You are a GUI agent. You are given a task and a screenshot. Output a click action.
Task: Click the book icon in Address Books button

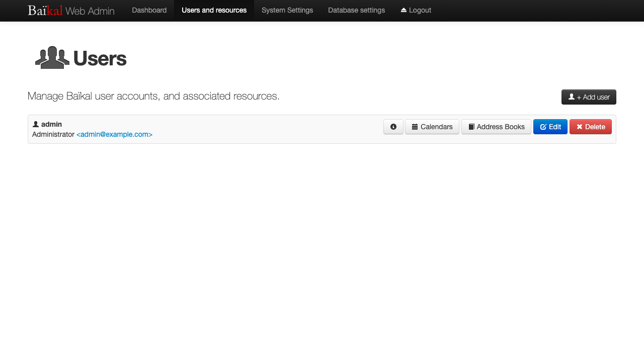click(x=471, y=127)
